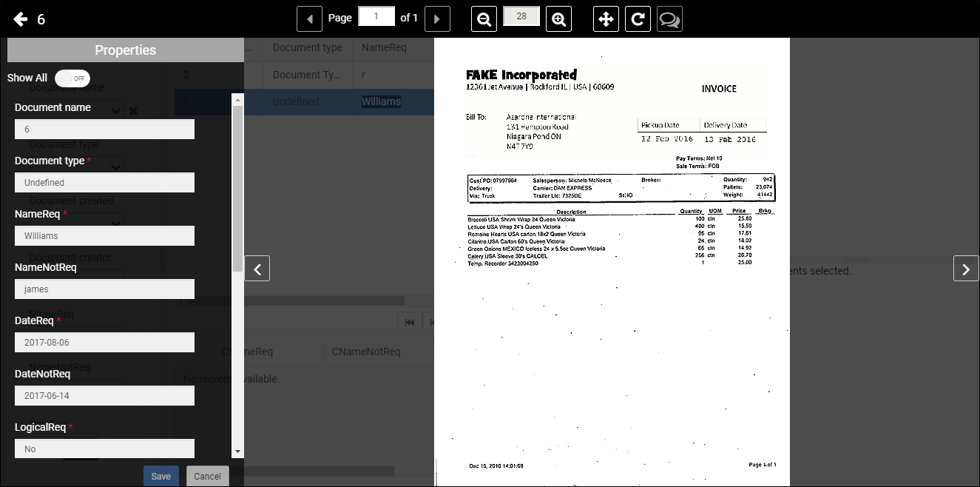This screenshot has height=487, width=980.
Task: Click the Properties panel scrollbar thumb
Action: point(237,189)
